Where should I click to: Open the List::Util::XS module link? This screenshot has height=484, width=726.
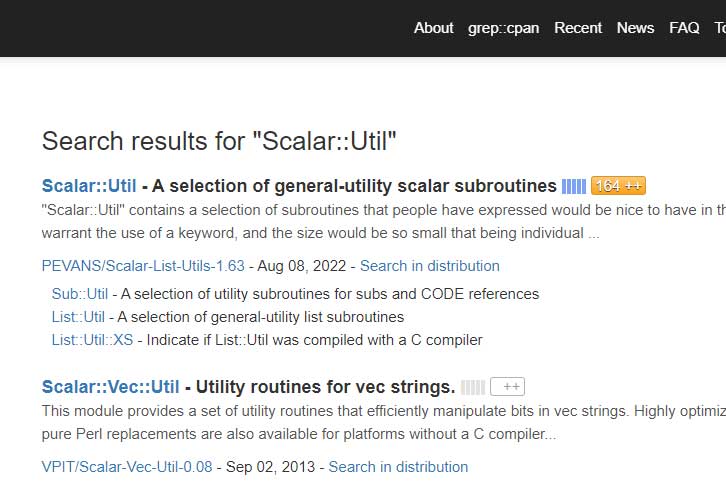coord(92,340)
